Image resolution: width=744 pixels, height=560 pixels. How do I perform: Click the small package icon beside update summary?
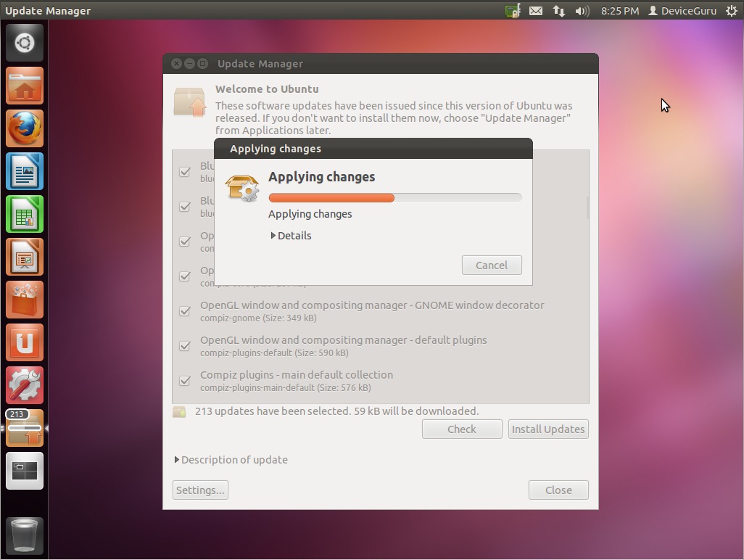click(x=179, y=411)
